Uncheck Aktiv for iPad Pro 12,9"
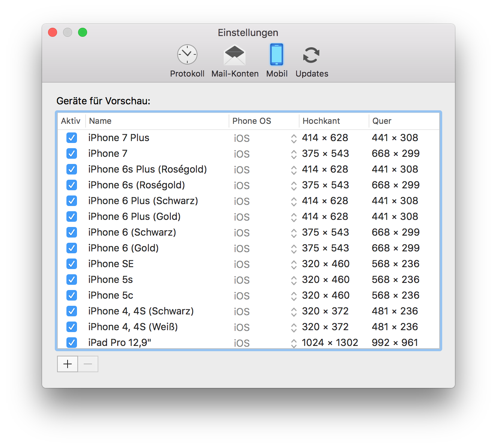This screenshot has width=497, height=448. pyautogui.click(x=72, y=343)
